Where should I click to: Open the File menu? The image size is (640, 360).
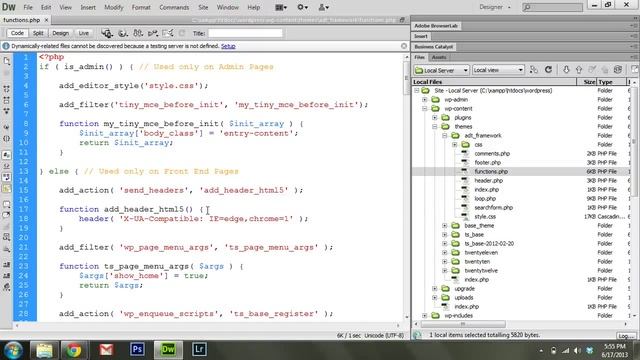tap(28, 7)
